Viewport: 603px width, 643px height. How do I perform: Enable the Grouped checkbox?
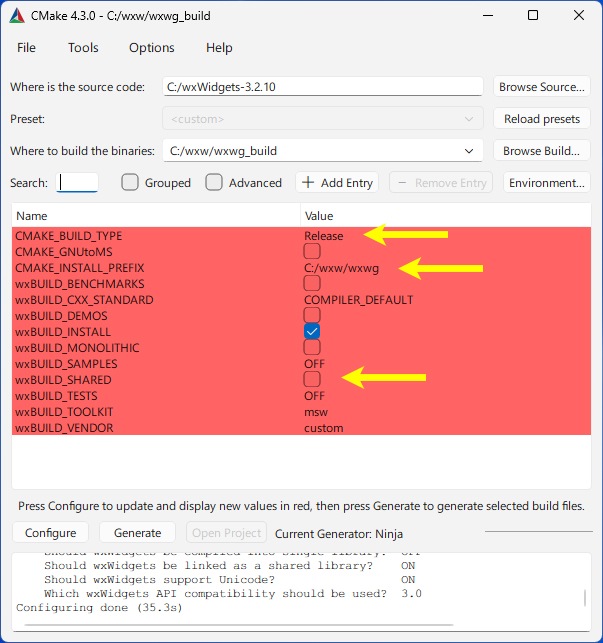(130, 182)
